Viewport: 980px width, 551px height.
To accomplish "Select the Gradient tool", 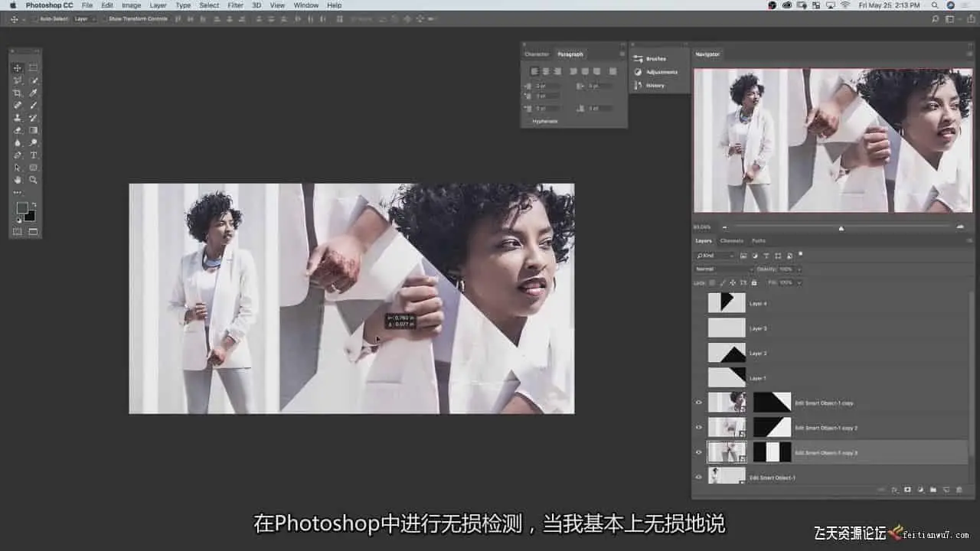I will pyautogui.click(x=34, y=130).
